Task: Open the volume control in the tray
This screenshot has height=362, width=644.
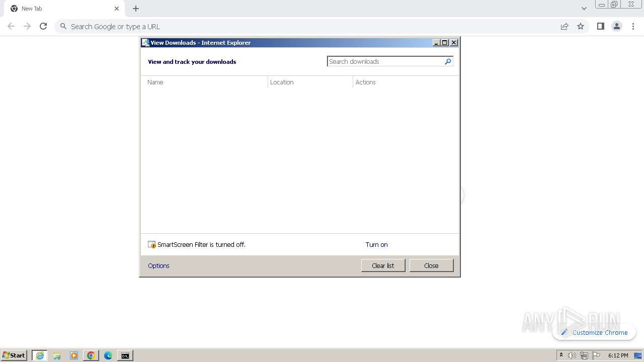Action: [x=572, y=355]
